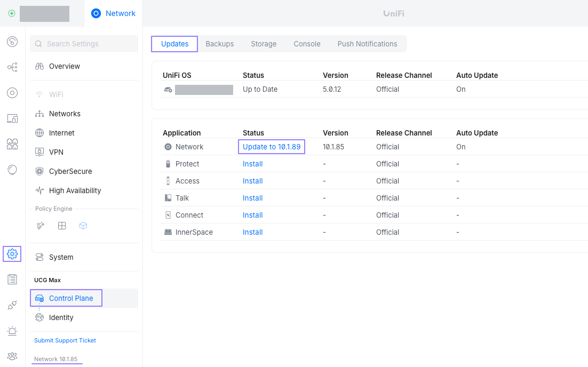Open the Settings gear in left rail

coord(12,254)
